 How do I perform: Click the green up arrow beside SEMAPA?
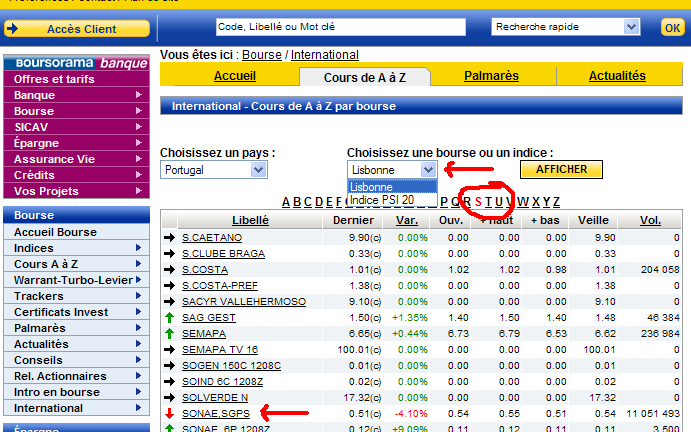[169, 334]
